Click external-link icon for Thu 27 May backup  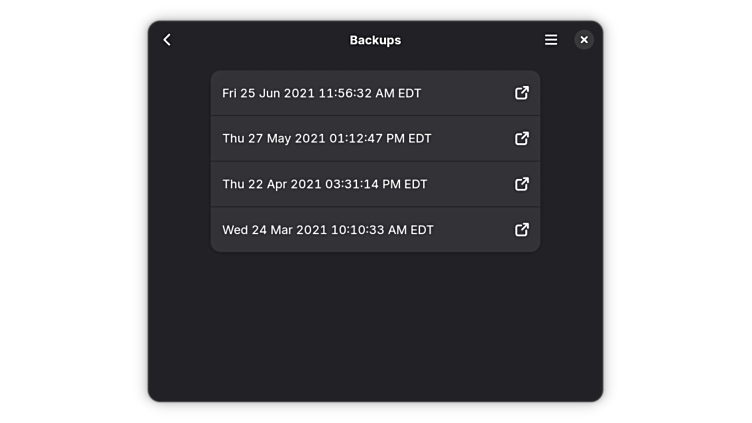coord(521,138)
